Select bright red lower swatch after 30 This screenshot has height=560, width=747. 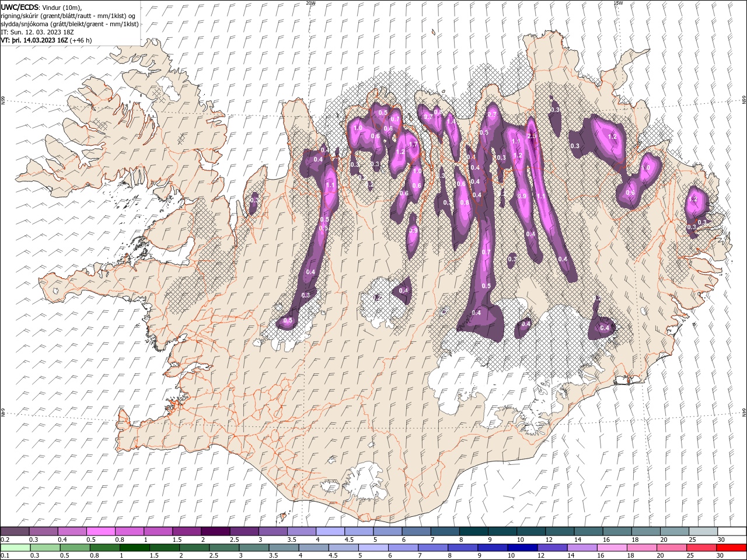tap(731, 548)
